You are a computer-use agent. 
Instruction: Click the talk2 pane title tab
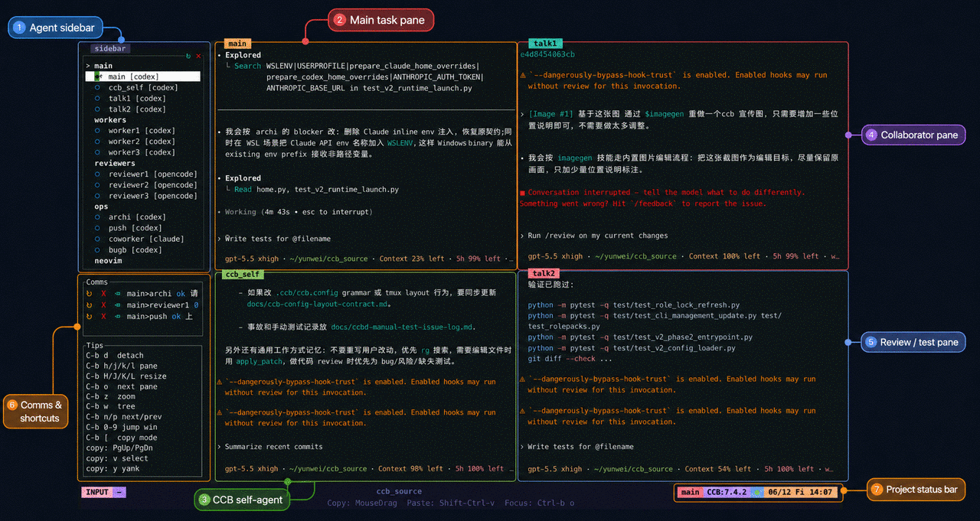[544, 273]
